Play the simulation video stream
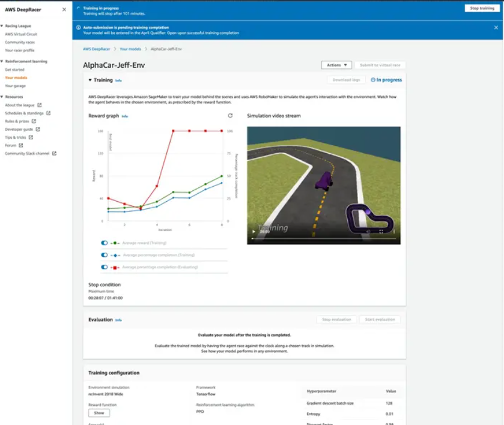The width and height of the screenshot is (504, 425). click(x=254, y=231)
